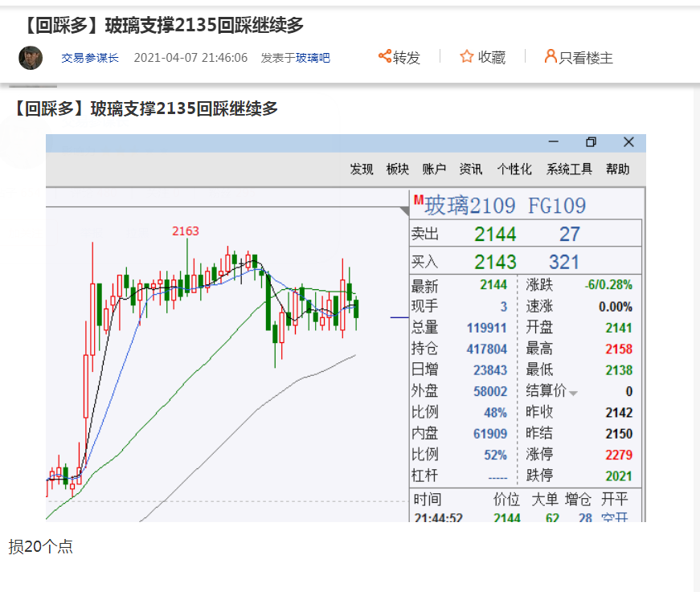Open the 板块 menu
This screenshot has width=700, height=592.
click(398, 169)
